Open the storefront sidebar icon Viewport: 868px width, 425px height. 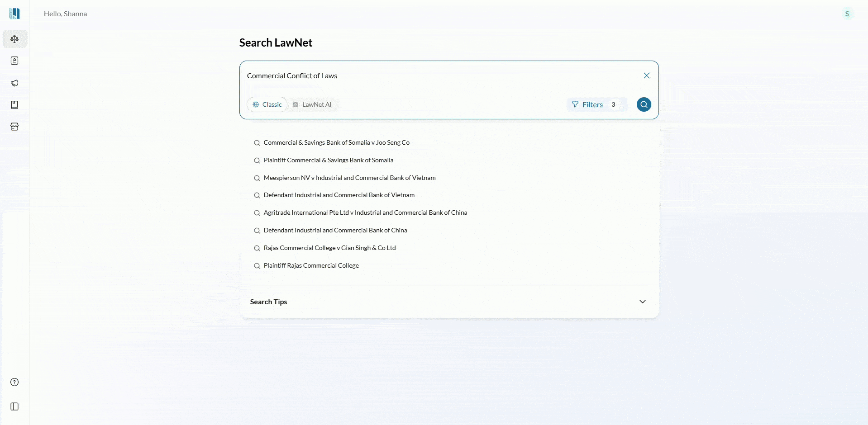pyautogui.click(x=14, y=127)
